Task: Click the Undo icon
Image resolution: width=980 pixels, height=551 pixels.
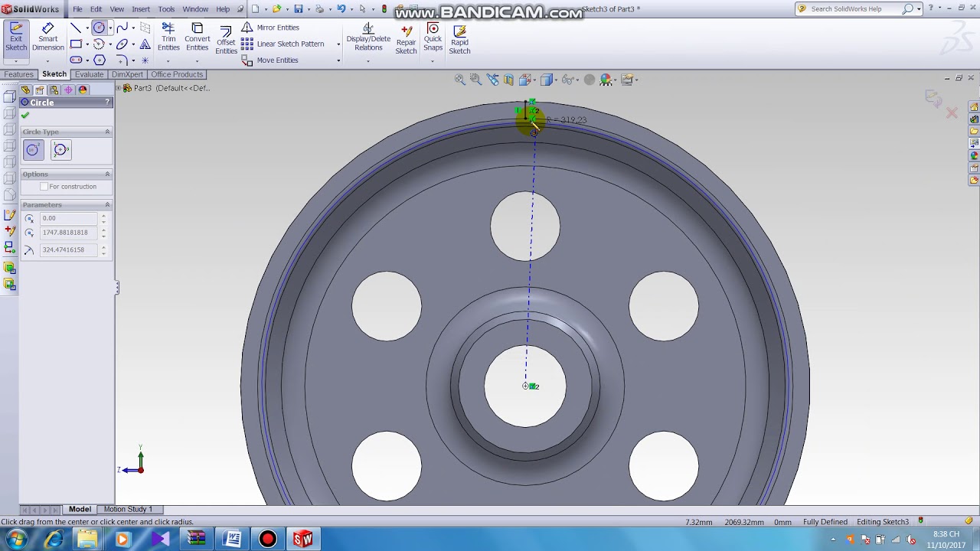Action: tap(341, 9)
